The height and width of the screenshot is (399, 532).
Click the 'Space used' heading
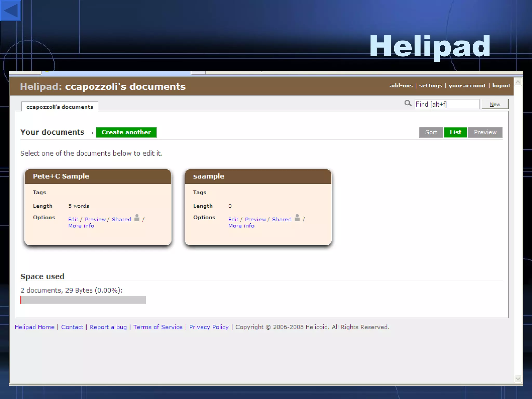click(x=42, y=276)
